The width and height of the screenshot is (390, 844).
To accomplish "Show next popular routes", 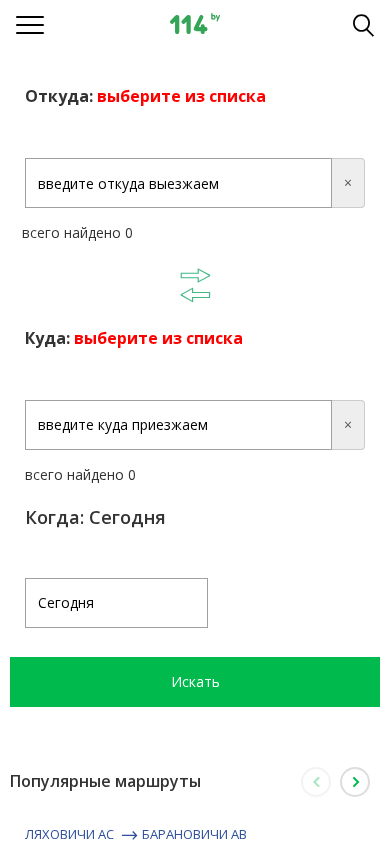I will click(x=355, y=782).
